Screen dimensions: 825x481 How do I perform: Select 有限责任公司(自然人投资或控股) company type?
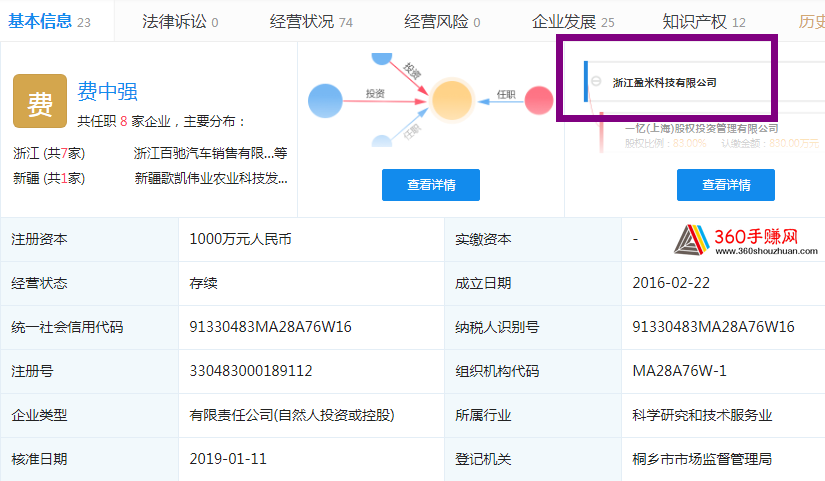[x=292, y=415]
